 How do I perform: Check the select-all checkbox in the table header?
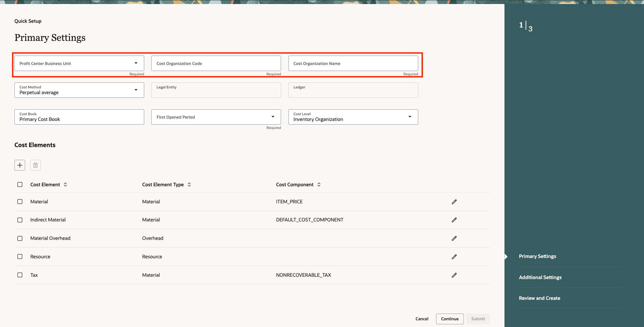pyautogui.click(x=20, y=184)
